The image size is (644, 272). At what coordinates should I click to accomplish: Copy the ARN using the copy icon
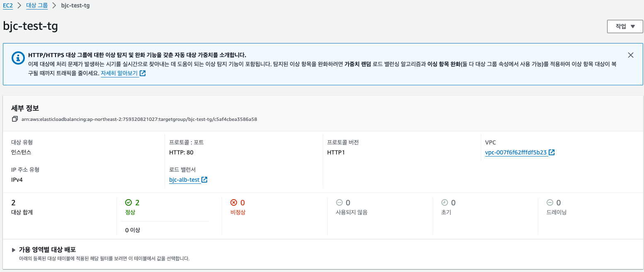(15, 119)
